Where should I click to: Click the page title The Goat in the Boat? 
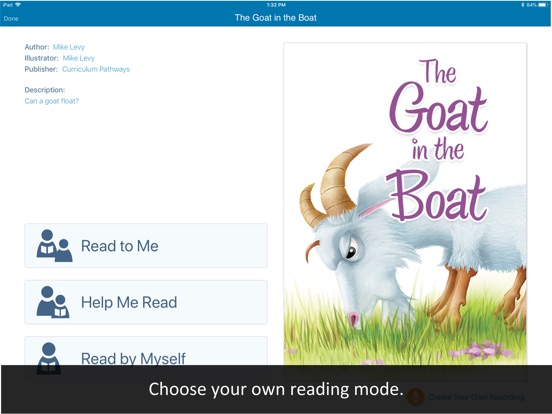pos(276,18)
